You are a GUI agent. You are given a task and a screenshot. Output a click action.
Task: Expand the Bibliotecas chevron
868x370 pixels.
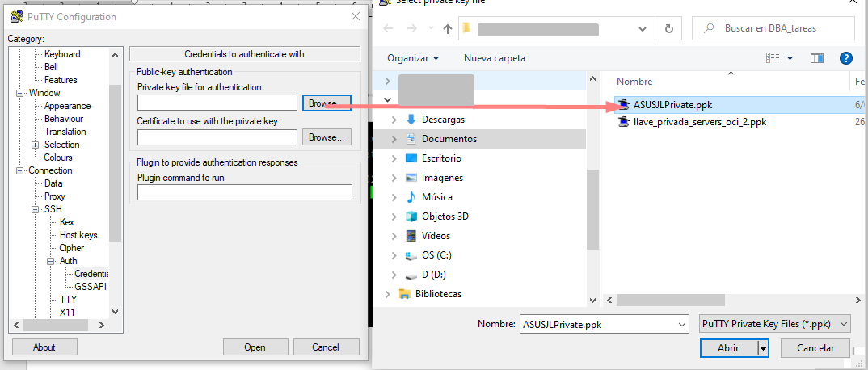[x=387, y=294]
